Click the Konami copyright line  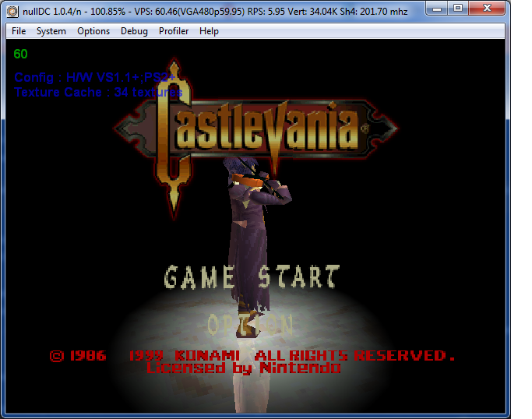[x=252, y=356]
